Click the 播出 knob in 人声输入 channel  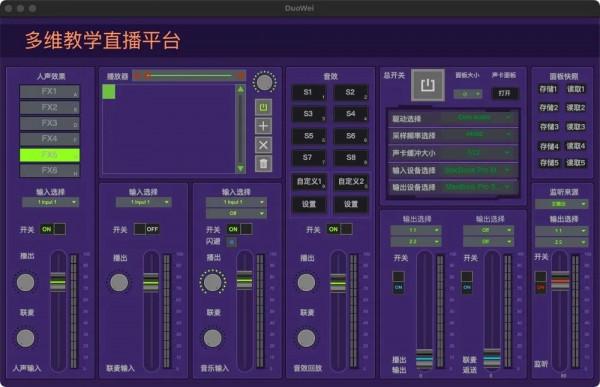coord(26,282)
